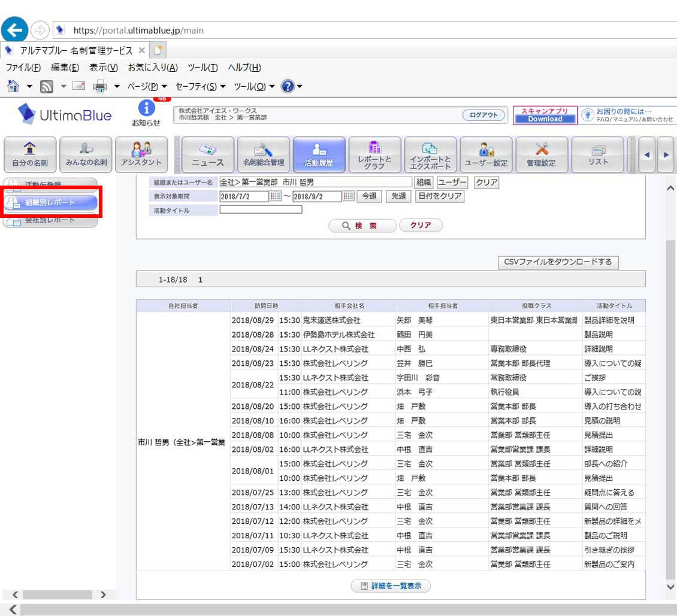Open the 管理設定 navigation icon
Viewport: 677px width, 616px height.
click(542, 155)
